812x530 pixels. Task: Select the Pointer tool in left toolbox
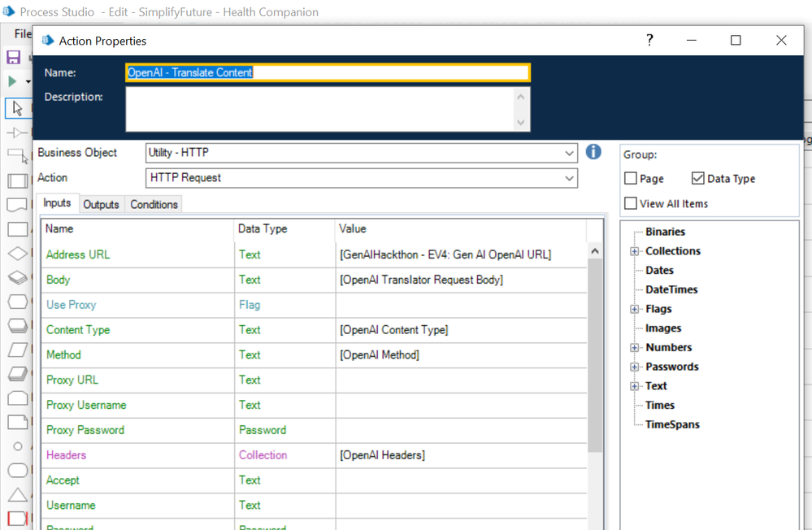pyautogui.click(x=17, y=109)
